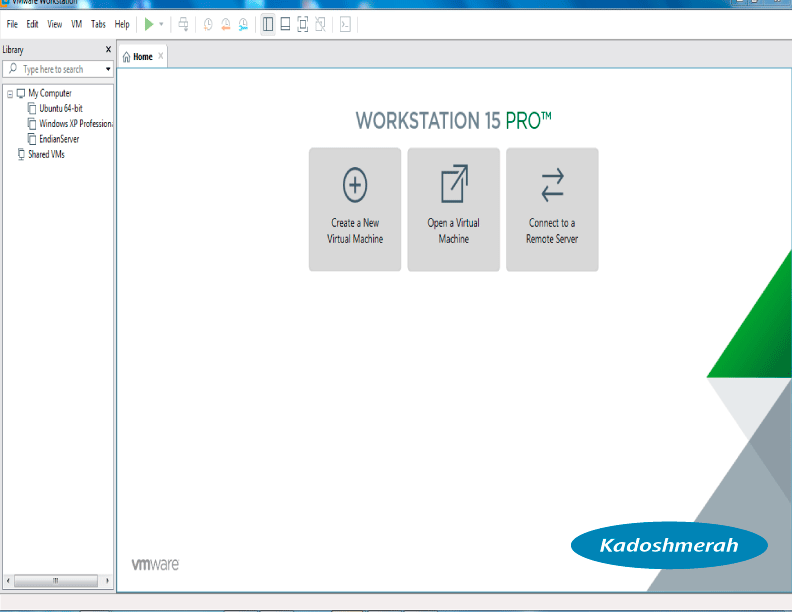Close the Home tab

(x=161, y=56)
